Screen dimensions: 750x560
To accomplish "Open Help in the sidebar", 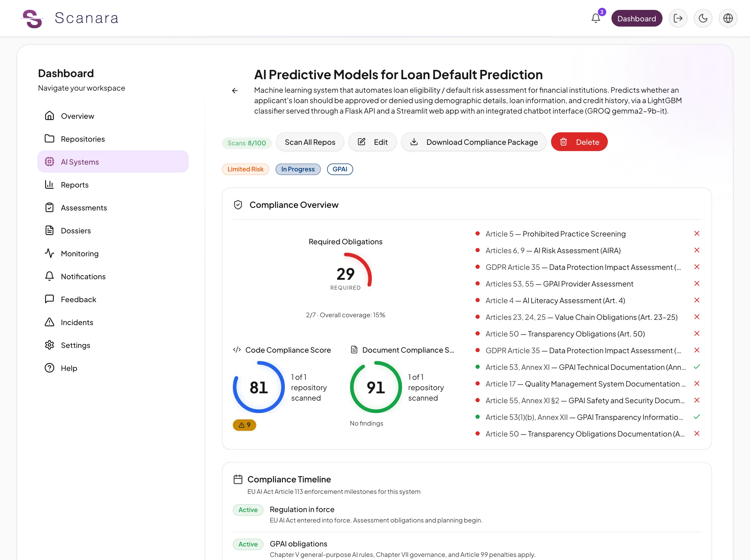I will (x=113, y=368).
